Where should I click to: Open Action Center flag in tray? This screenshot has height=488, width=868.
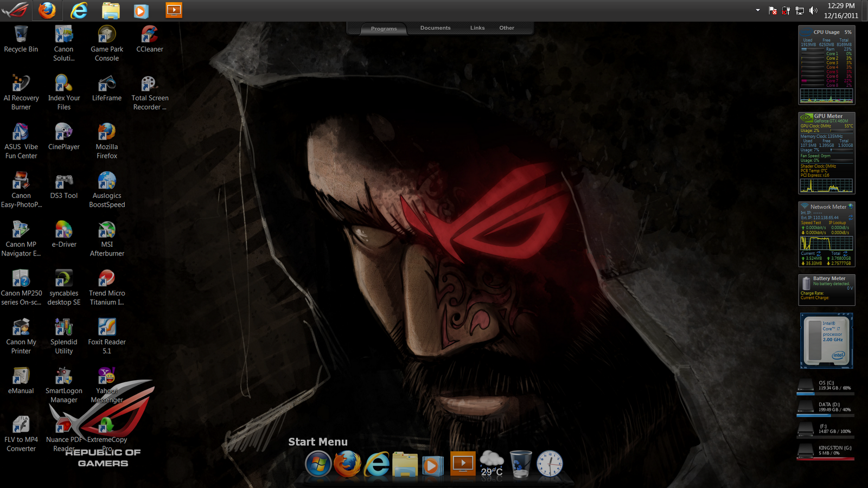tap(773, 10)
